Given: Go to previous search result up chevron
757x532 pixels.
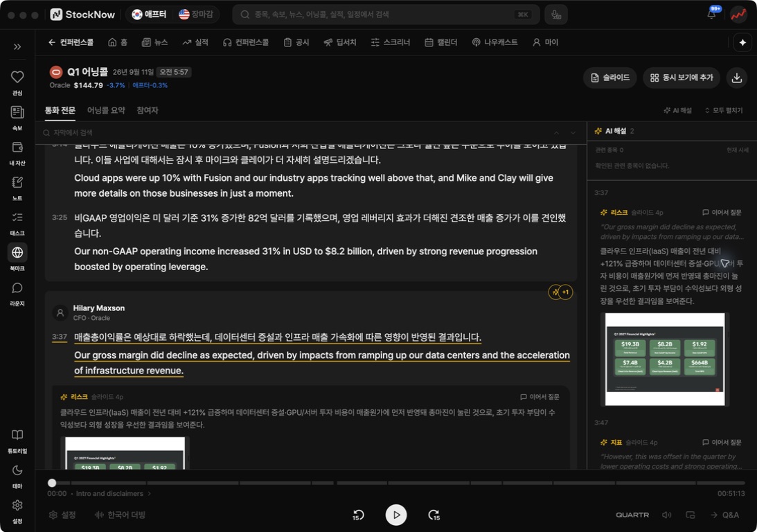Looking at the screenshot, I should click(x=556, y=133).
